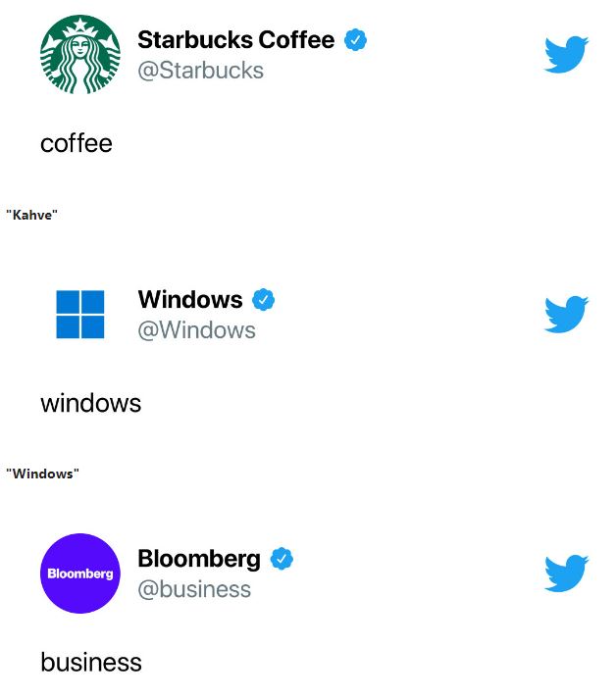Click the blue Windows logo avatar
Viewport: 616px width, 698px height.
pyautogui.click(x=79, y=315)
